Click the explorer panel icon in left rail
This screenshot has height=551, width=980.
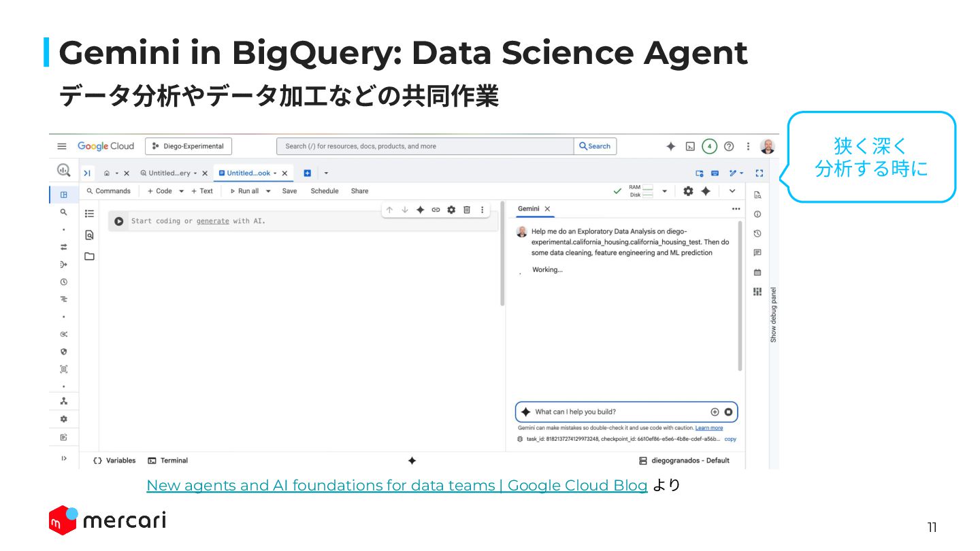pyautogui.click(x=64, y=195)
